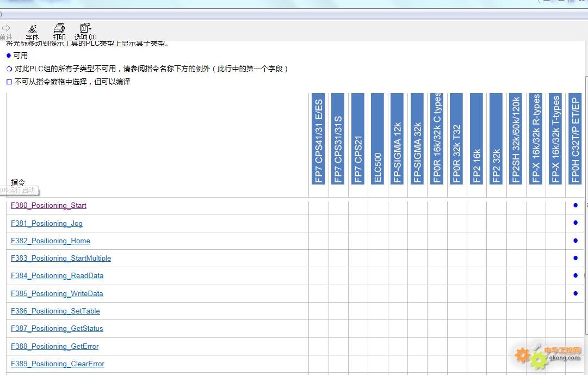Open the F385_Positioning_WriteData link
The width and height of the screenshot is (588, 375).
[x=57, y=293]
